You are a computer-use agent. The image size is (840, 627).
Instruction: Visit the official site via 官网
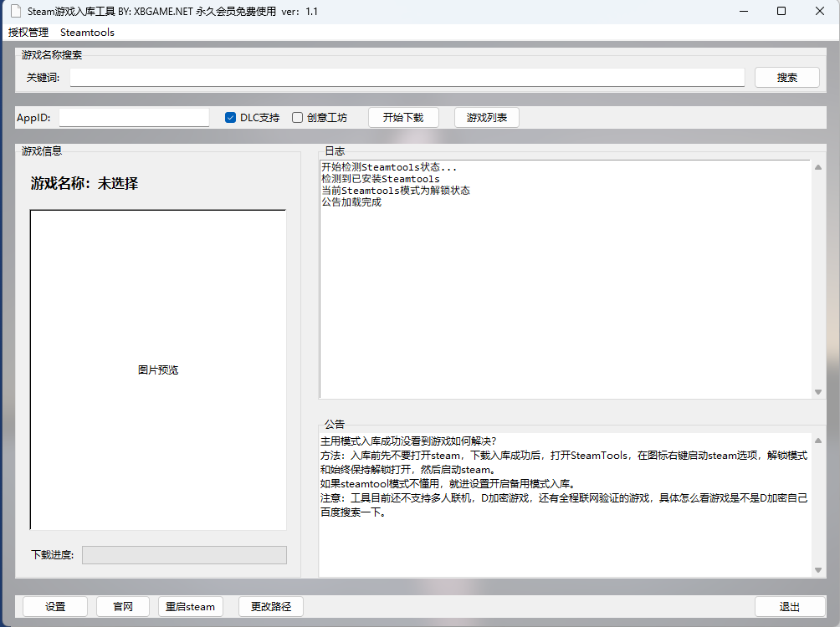pos(122,606)
